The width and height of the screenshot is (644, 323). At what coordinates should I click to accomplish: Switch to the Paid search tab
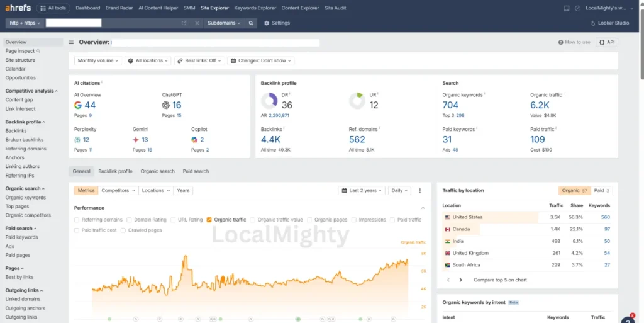coord(196,171)
